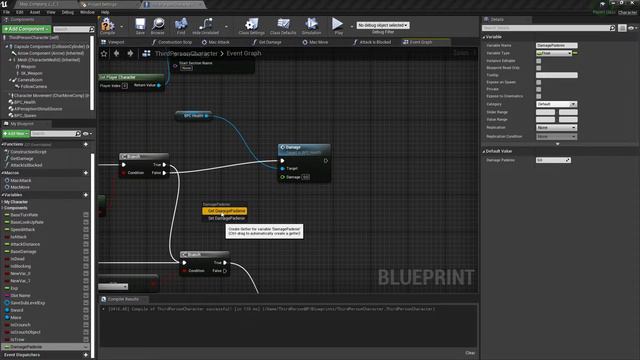Toggle the Blueprint Read Only checkbox

click(538, 68)
